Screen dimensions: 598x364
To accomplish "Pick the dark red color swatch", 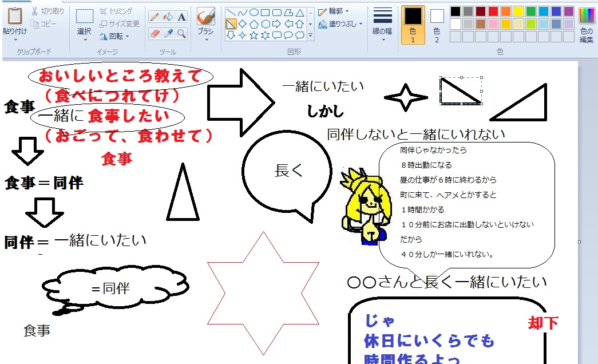I will (481, 11).
